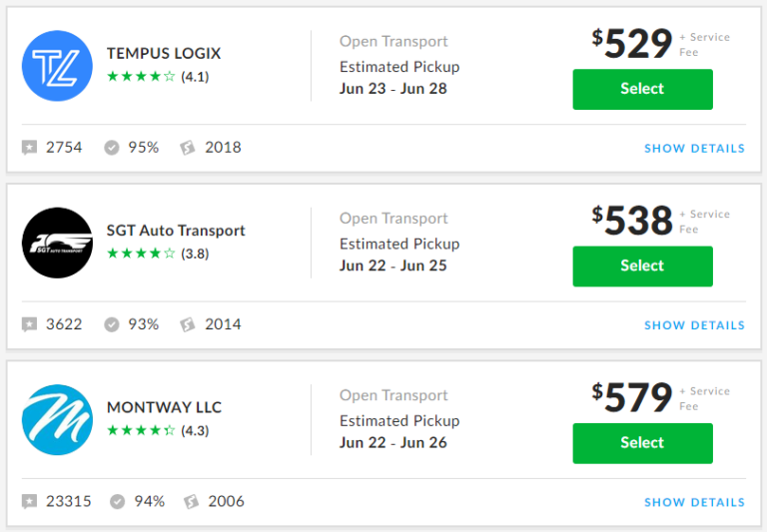Viewport: 767px width, 532px height.
Task: Click checkmark icon next to 94%
Action: pos(118,501)
